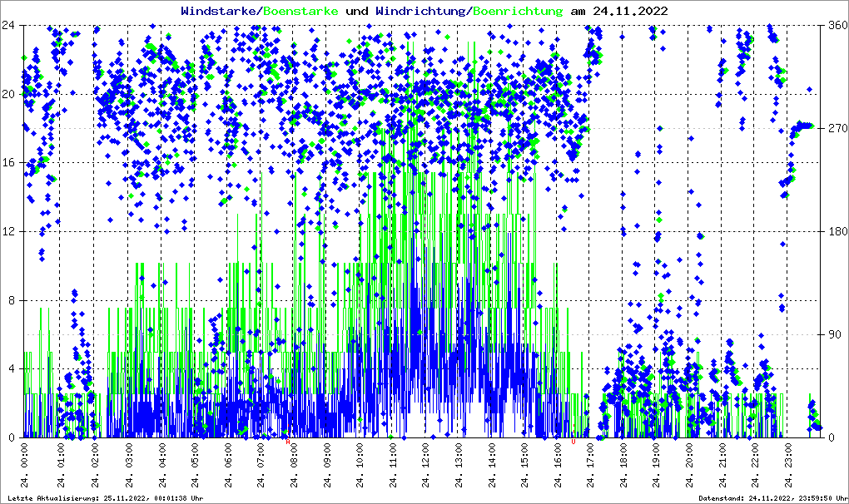The height and width of the screenshot is (504, 849).
Task: Click the 270 degree direction axis label
Action: pos(838,129)
